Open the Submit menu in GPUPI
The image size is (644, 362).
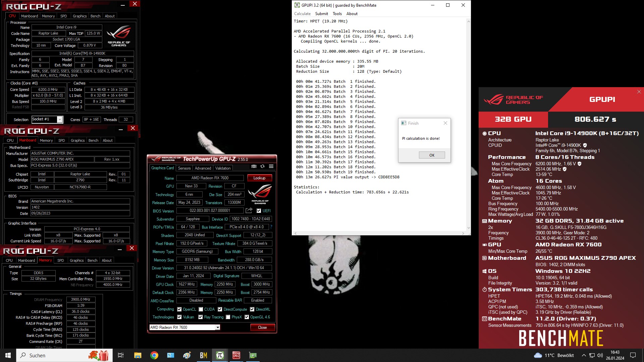coord(321,14)
